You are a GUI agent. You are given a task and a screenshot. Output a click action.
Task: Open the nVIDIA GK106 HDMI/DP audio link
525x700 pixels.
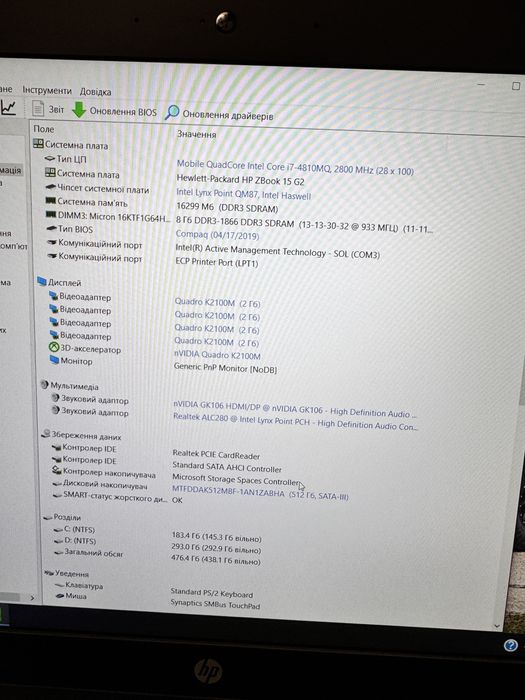[x=295, y=408]
